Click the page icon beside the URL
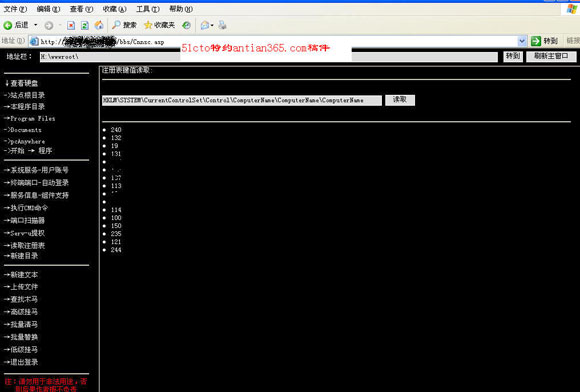The image size is (580, 392). pos(34,41)
